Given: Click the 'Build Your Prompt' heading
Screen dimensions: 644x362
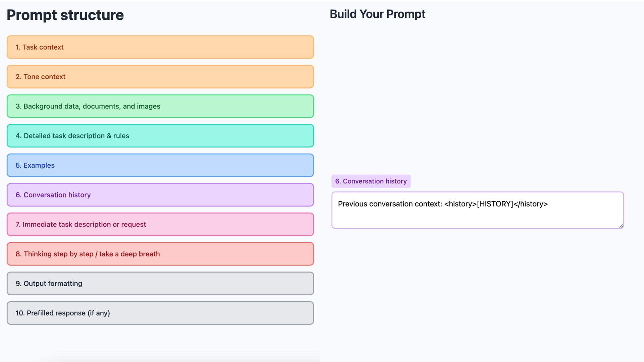Looking at the screenshot, I should pyautogui.click(x=377, y=14).
